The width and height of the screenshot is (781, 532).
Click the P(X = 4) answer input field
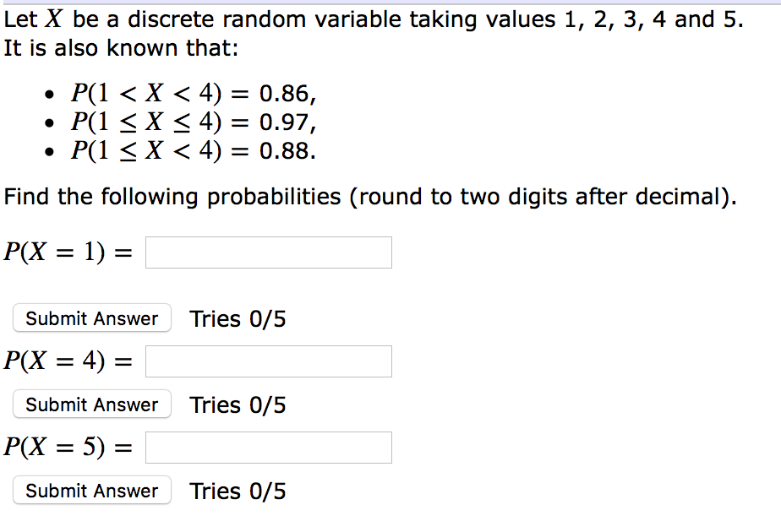268,361
